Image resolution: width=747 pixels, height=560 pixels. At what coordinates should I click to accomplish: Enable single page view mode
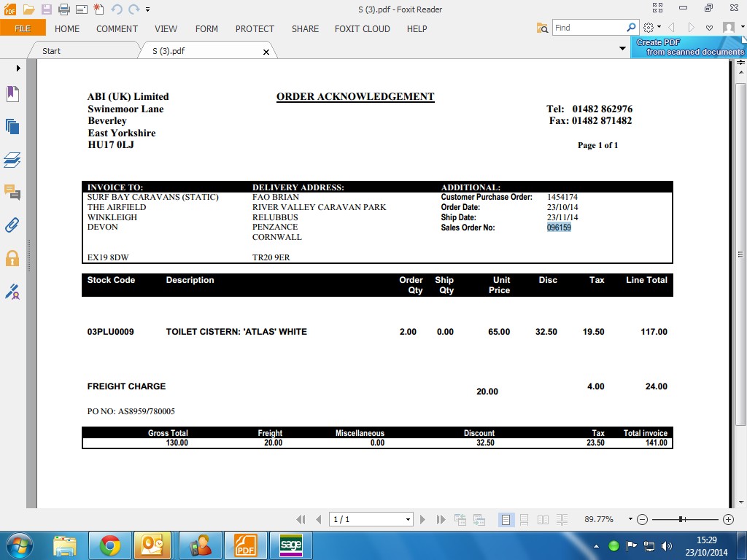[x=506, y=519]
